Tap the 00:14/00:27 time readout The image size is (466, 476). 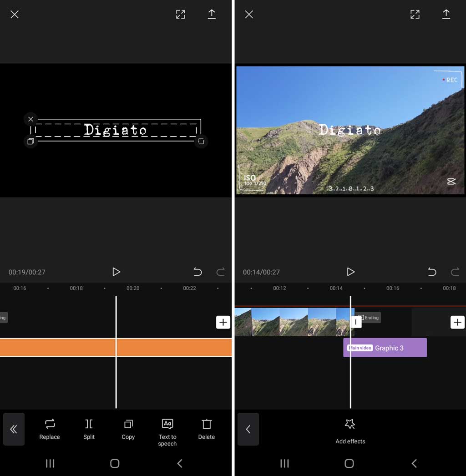pos(261,272)
